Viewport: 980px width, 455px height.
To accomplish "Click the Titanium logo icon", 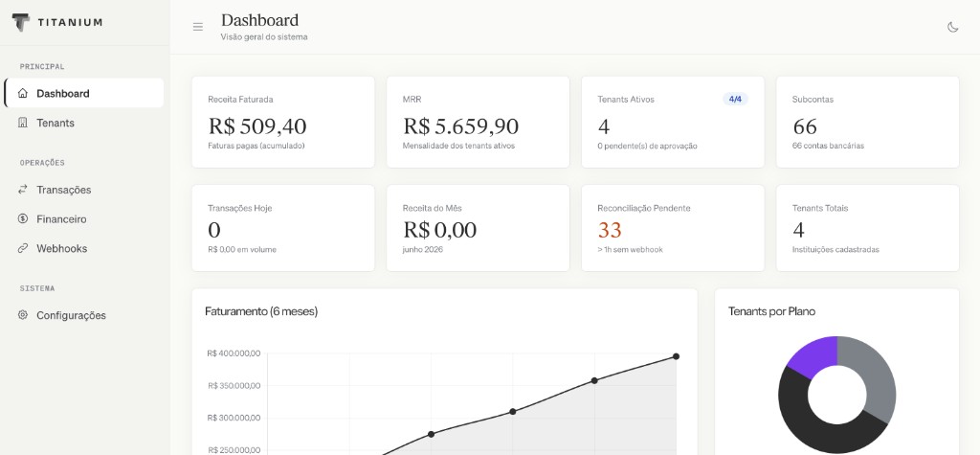I will click(21, 23).
